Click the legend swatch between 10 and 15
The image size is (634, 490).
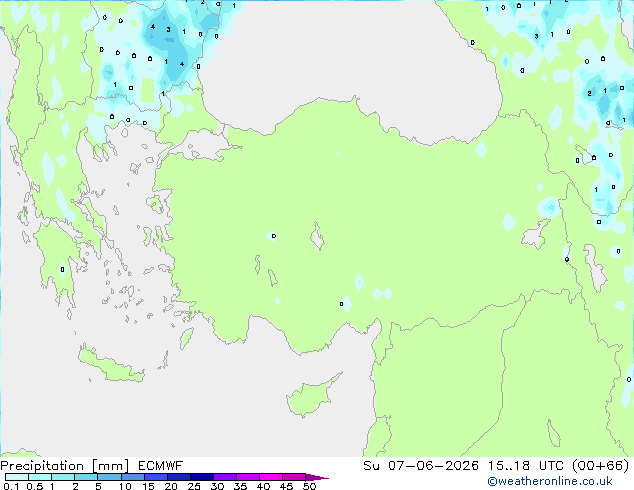pos(133,477)
